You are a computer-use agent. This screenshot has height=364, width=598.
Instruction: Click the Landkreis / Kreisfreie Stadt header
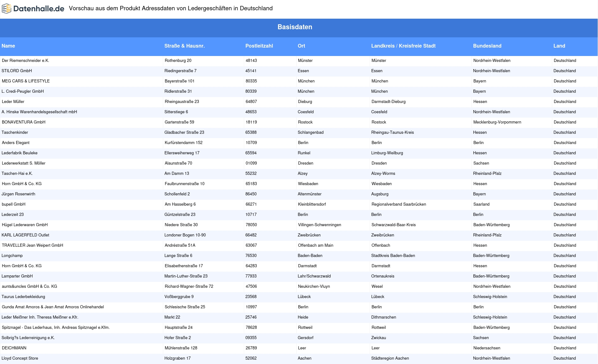[x=403, y=46]
